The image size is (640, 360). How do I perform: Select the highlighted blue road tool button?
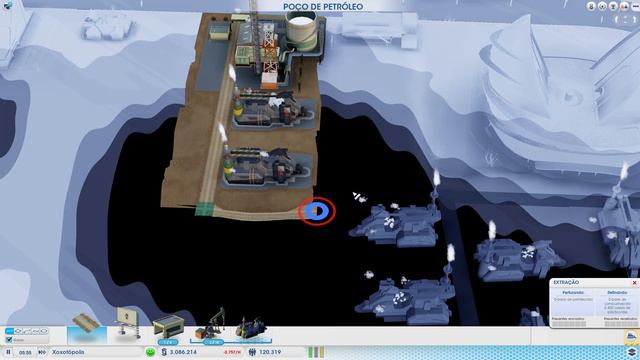(x=9, y=331)
